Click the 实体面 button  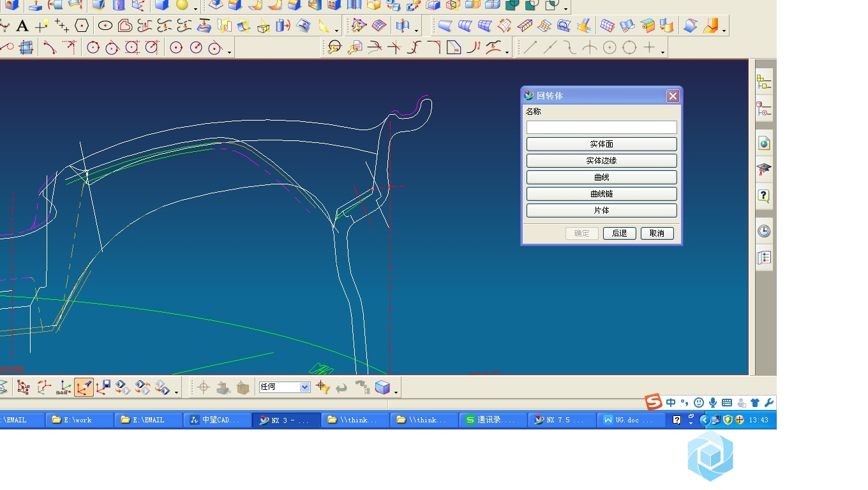[601, 144]
